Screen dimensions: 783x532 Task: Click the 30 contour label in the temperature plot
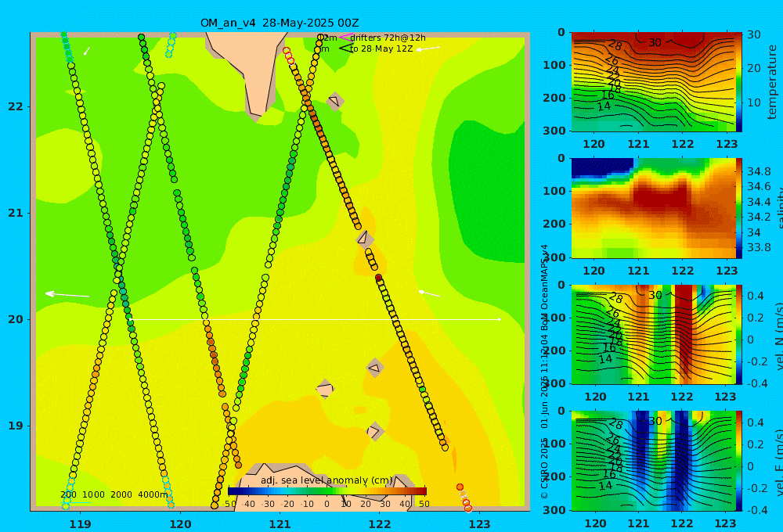click(655, 43)
